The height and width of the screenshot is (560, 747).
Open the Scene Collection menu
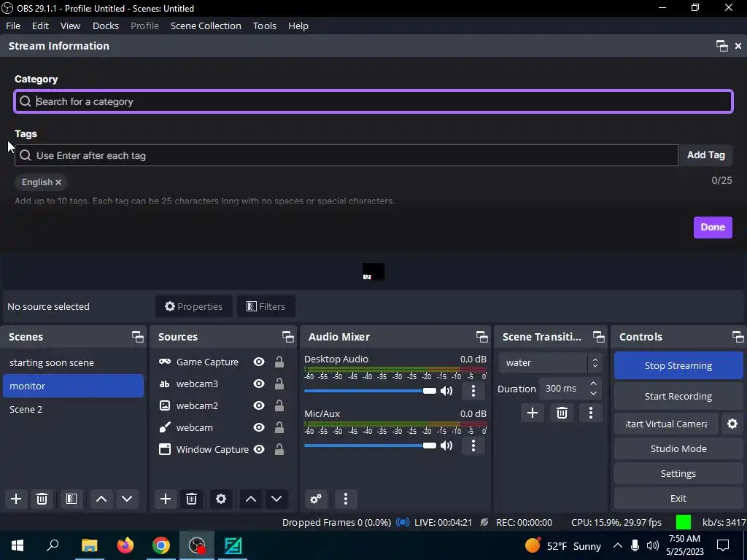[x=206, y=26]
